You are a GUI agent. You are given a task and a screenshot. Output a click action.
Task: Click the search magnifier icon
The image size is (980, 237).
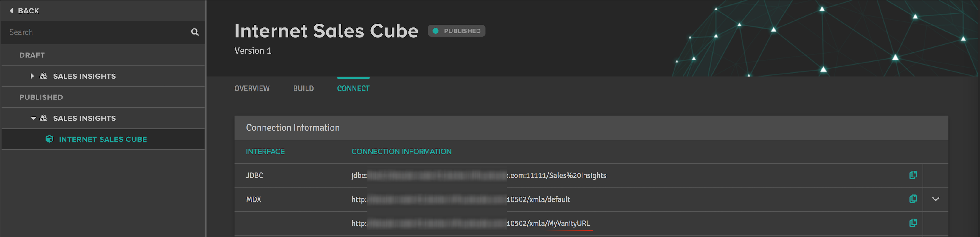coord(195,32)
